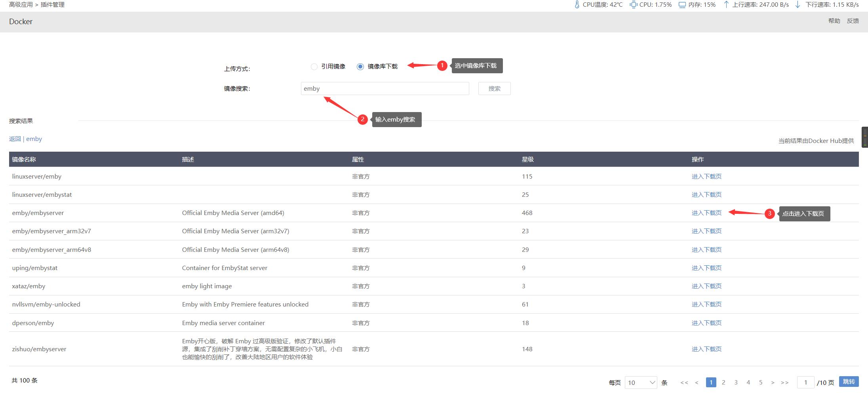Open the 帮助 menu item
The height and width of the screenshot is (394, 868).
tap(834, 21)
